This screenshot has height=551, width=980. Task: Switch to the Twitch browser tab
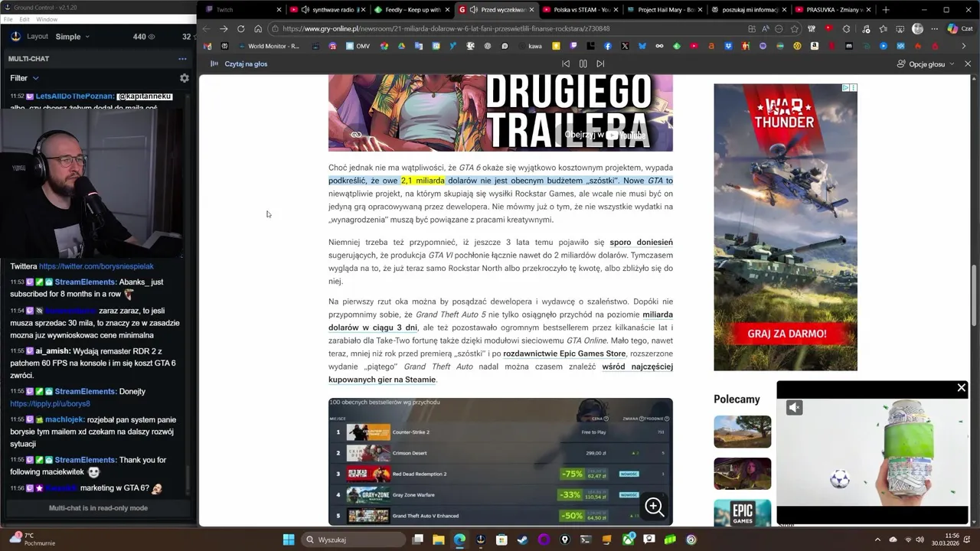point(242,10)
